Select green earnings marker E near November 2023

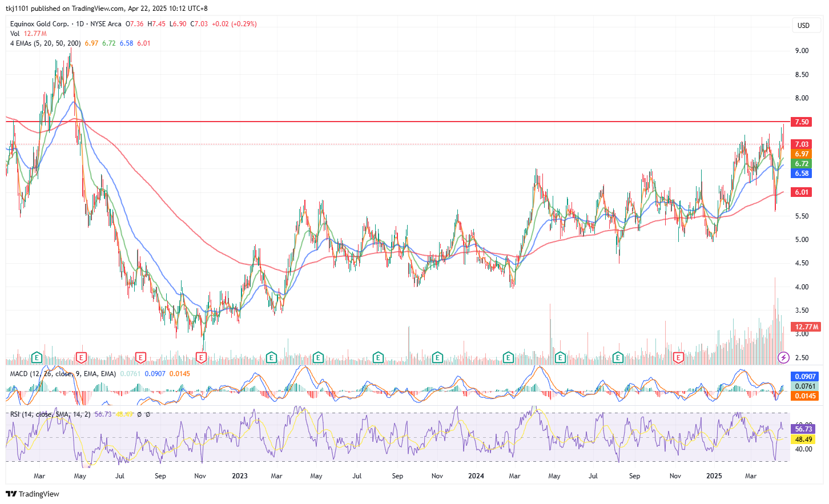click(x=437, y=358)
